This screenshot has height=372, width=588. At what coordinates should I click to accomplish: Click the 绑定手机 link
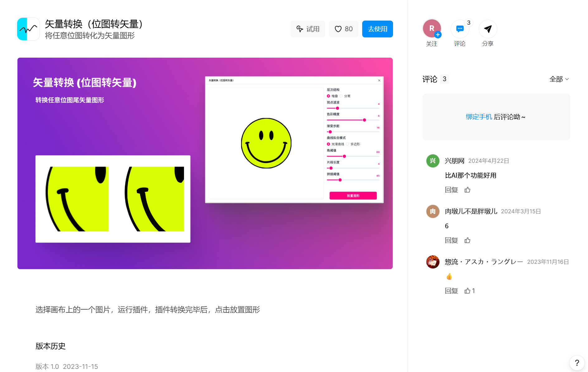[x=479, y=117]
